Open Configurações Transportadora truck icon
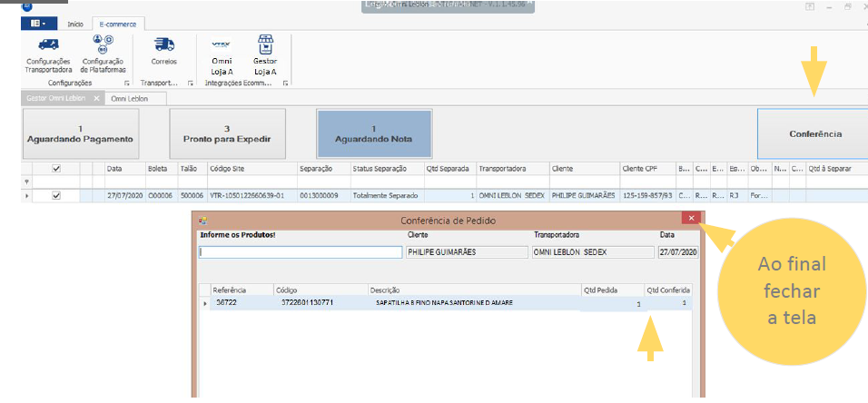Viewport: 868px width, 403px height. [49, 44]
